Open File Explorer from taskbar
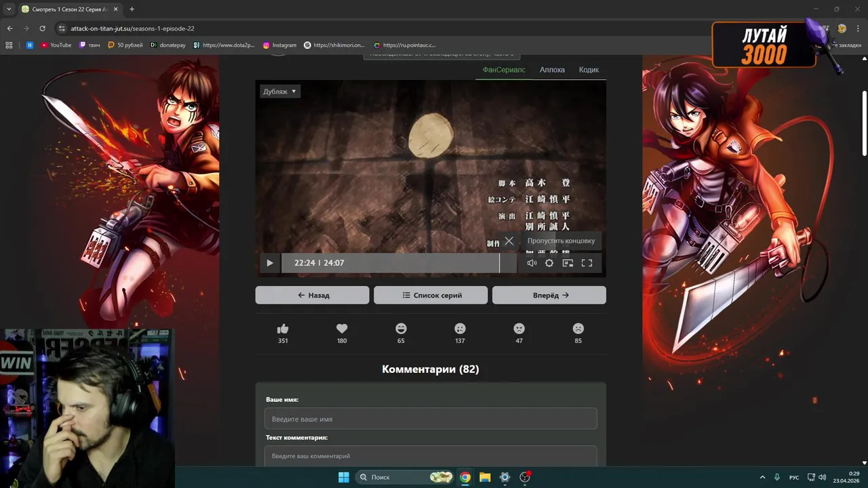Viewport: 868px width, 488px height. coord(485,477)
